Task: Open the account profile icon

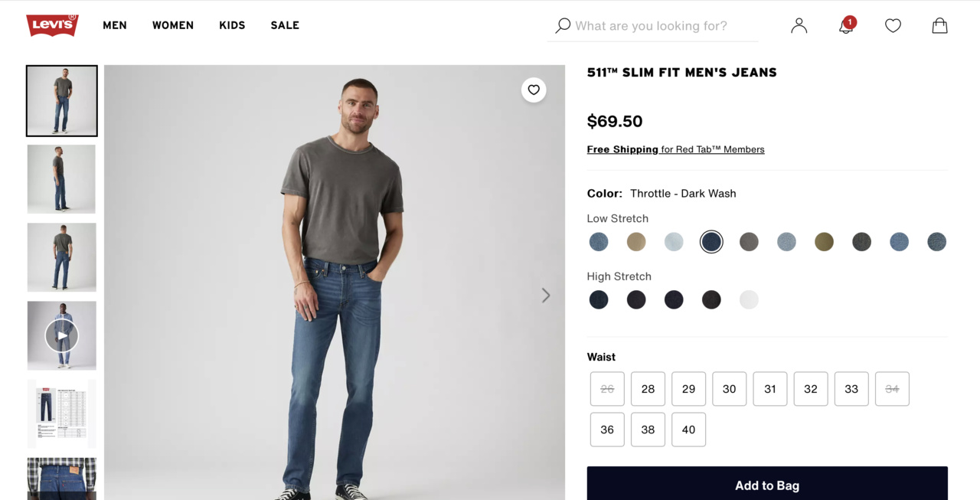Action: pos(799,26)
